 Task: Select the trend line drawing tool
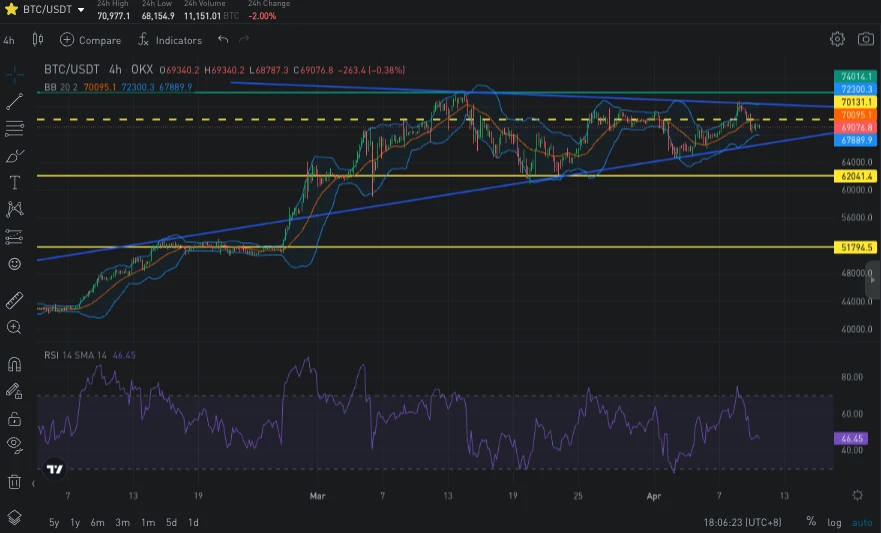(14, 101)
